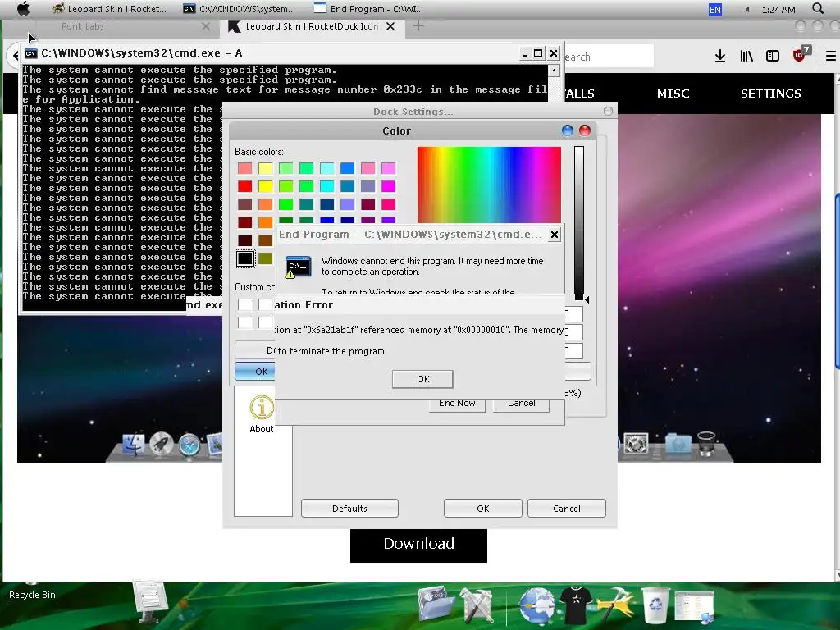Click the Finder icon in preview image

134,445
